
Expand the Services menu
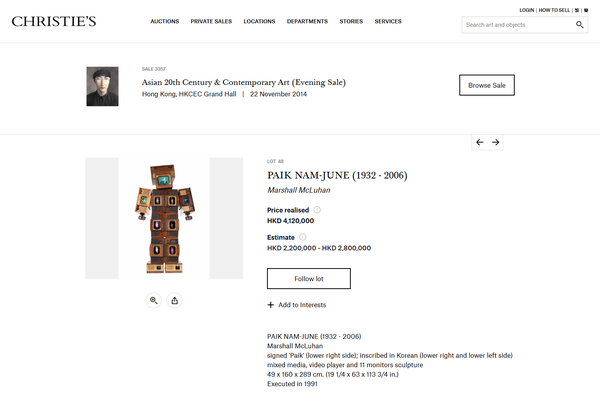pyautogui.click(x=388, y=21)
